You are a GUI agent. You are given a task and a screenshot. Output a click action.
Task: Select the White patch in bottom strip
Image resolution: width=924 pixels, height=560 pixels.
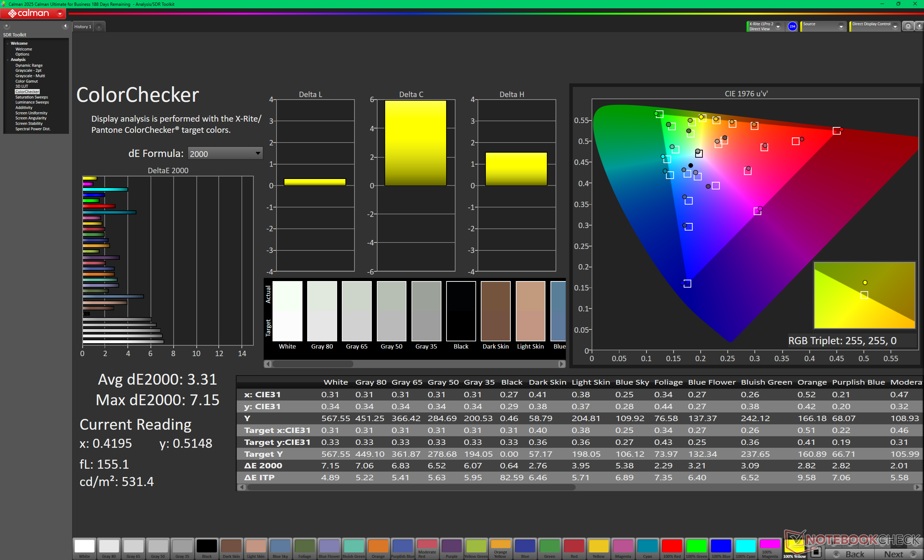[x=84, y=548]
